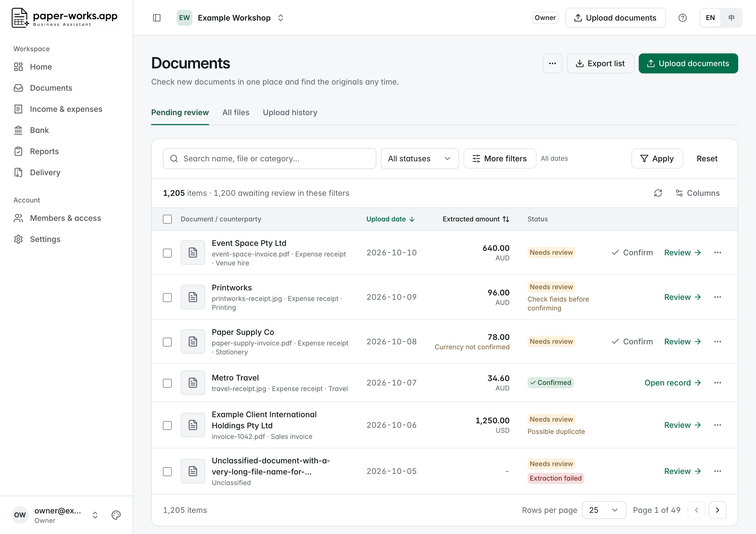
Task: Click the search name, file or category field
Action: coord(269,159)
